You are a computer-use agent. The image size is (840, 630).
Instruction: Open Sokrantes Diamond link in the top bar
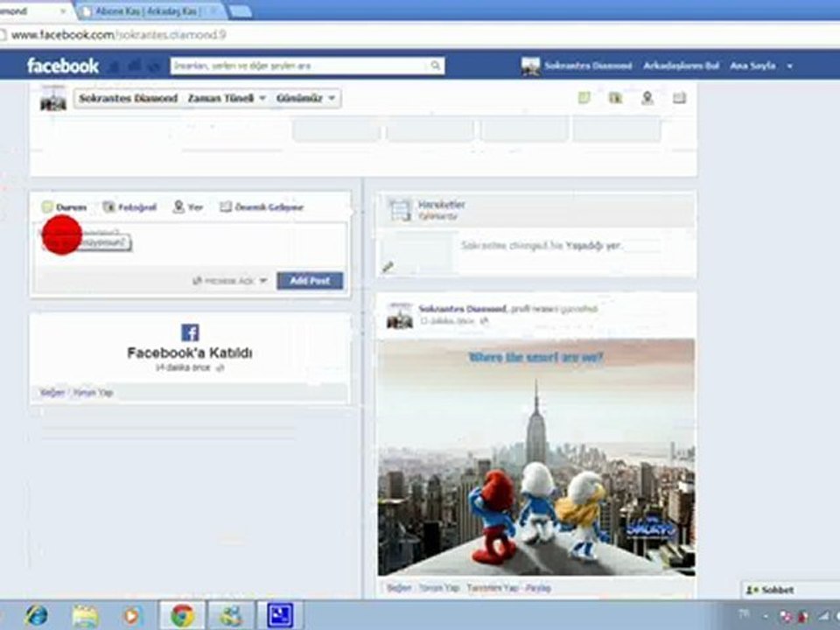pyautogui.click(x=588, y=66)
